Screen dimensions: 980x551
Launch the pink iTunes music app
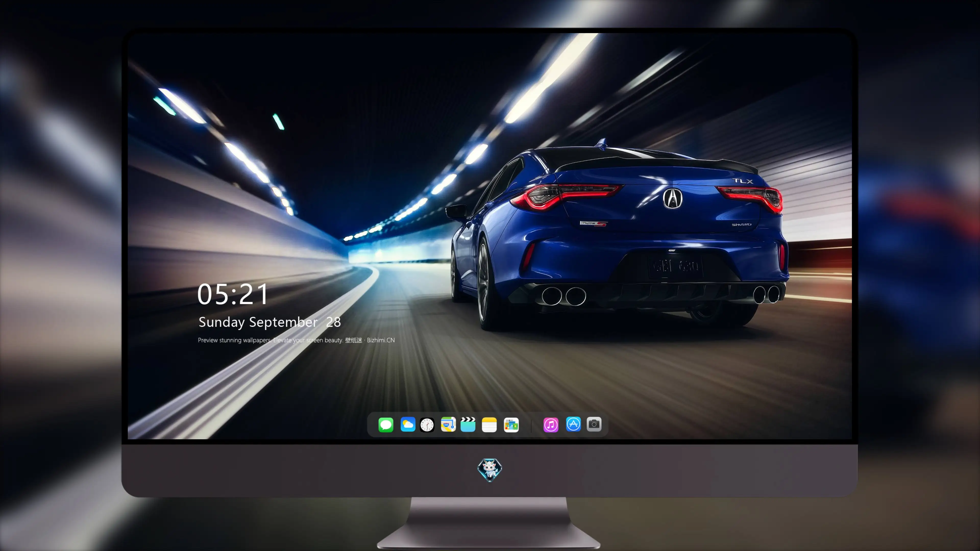click(551, 425)
